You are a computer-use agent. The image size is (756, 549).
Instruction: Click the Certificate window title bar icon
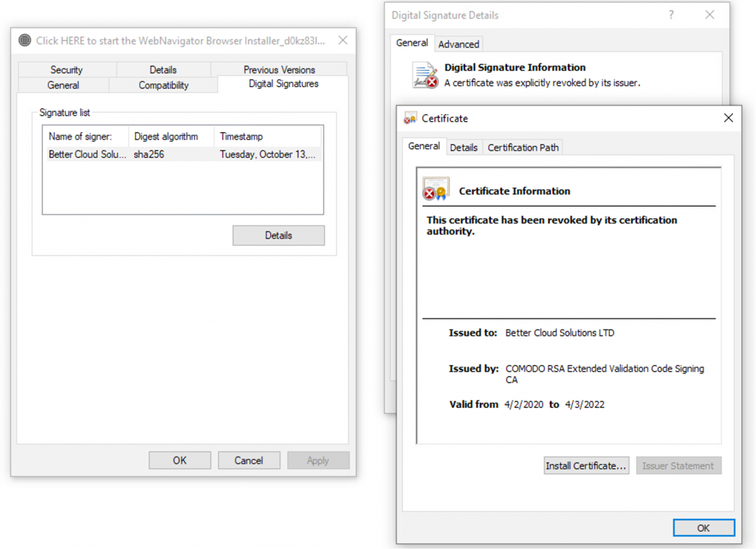pyautogui.click(x=410, y=118)
